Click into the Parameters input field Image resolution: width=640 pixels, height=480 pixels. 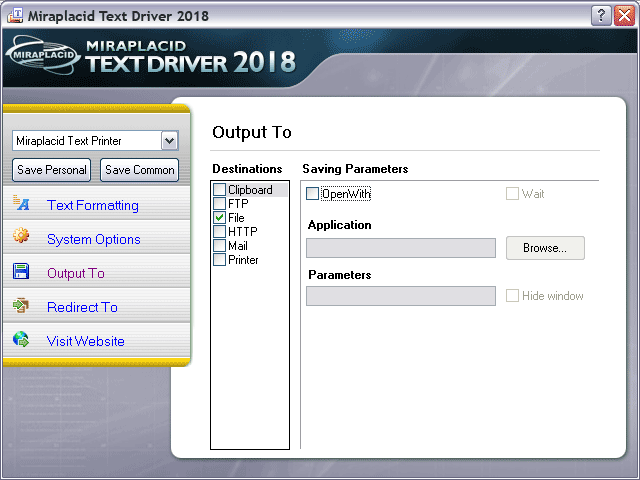[401, 296]
